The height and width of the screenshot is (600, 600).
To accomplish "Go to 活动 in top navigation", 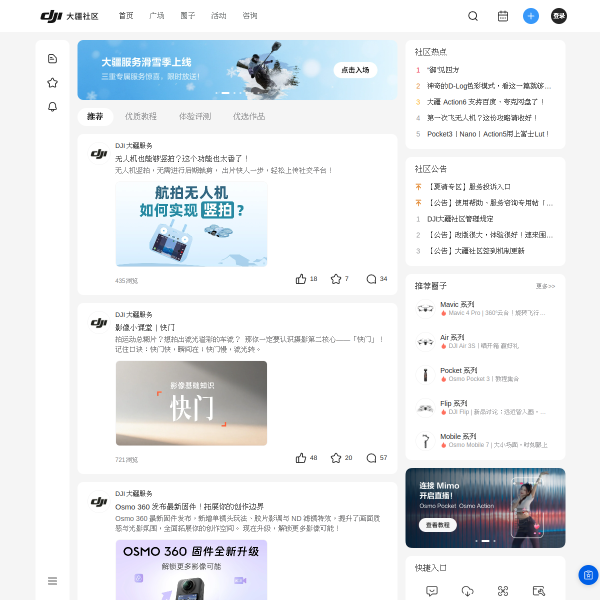I will pyautogui.click(x=218, y=16).
